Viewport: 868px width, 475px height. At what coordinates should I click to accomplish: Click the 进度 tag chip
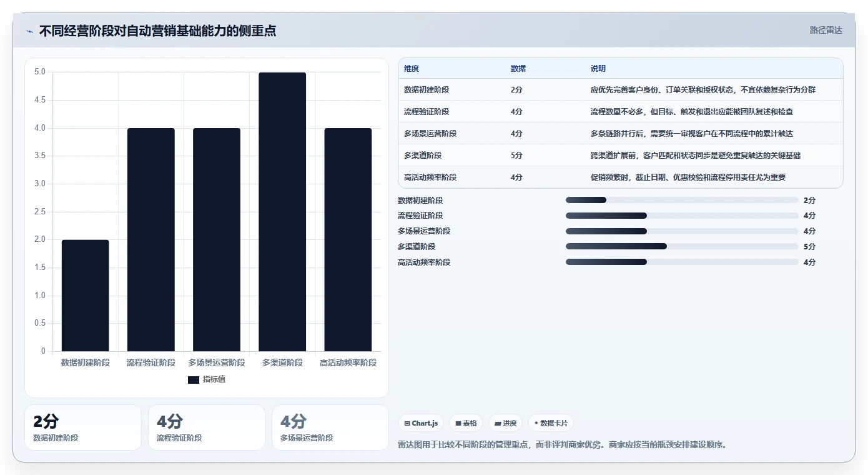(506, 423)
